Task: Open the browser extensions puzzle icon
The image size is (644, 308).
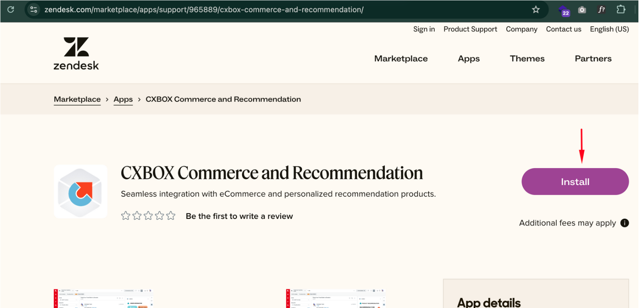Action: tap(621, 9)
